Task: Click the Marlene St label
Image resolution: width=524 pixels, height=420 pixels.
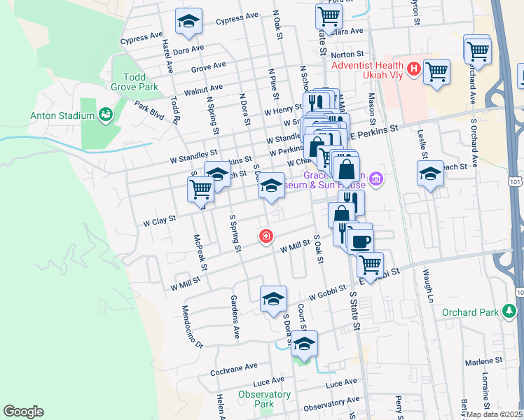Action: click(x=483, y=361)
